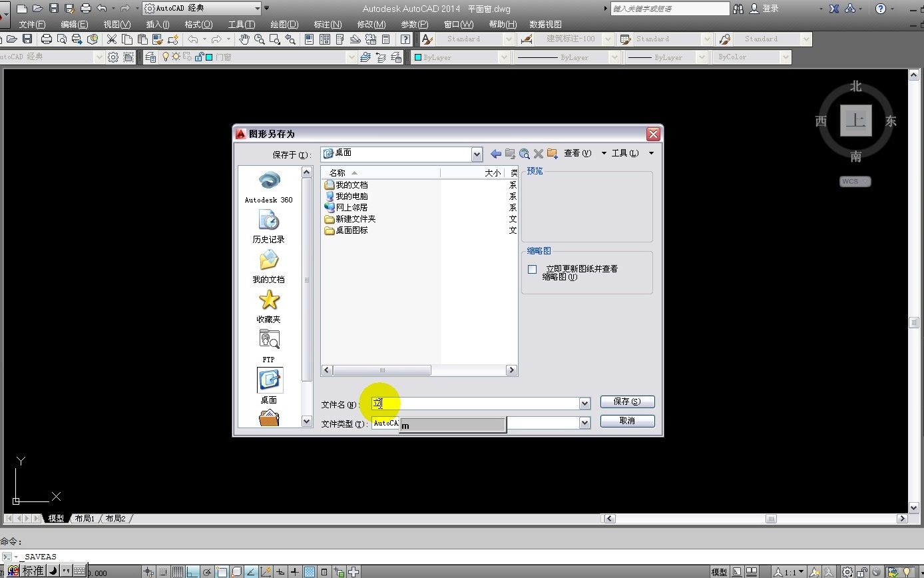Viewport: 924px width, 578px height.
Task: Click Back arrow in save dialog
Action: 496,154
